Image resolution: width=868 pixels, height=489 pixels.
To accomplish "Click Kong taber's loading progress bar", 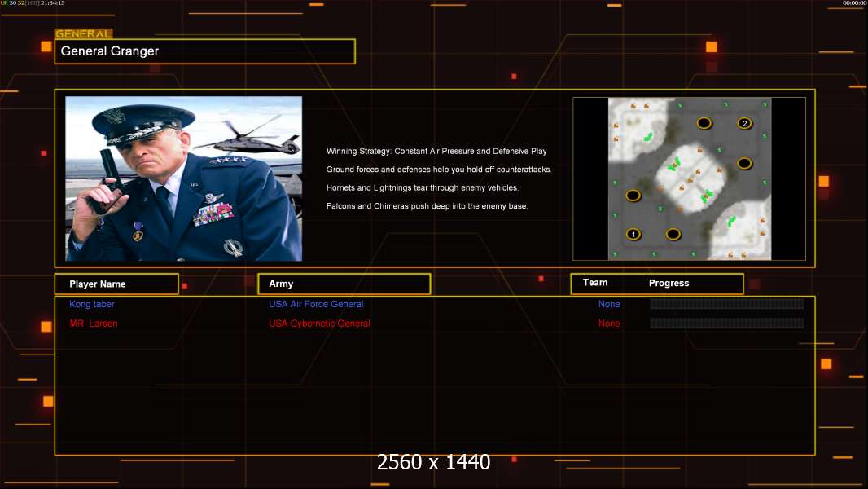I will tap(726, 304).
